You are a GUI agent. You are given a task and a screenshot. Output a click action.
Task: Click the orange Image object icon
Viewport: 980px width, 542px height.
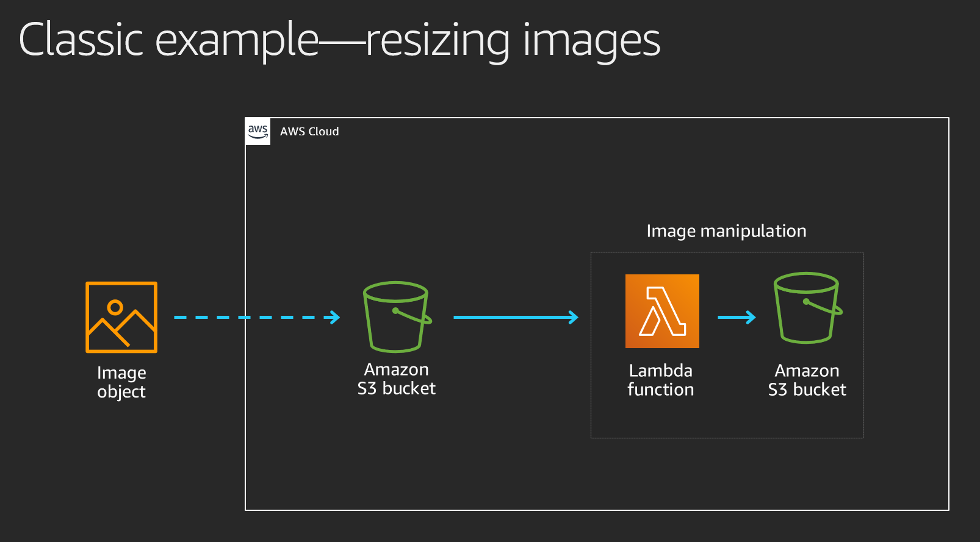[x=121, y=317]
